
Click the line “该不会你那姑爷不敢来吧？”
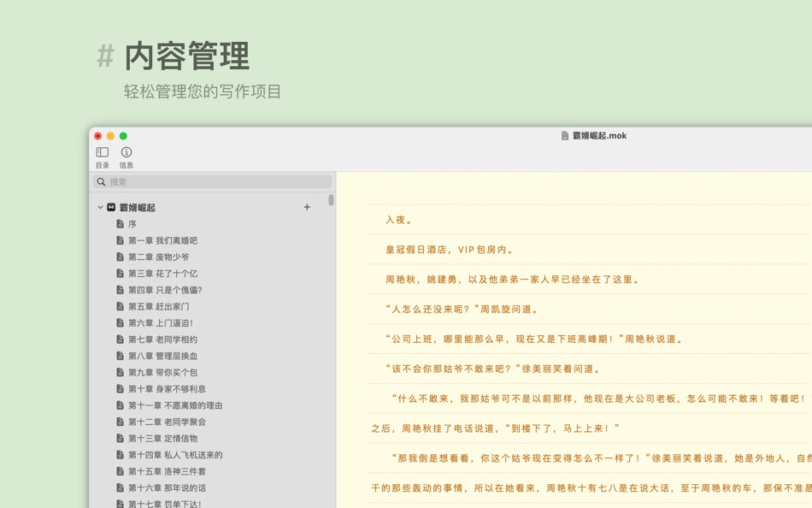click(493, 369)
